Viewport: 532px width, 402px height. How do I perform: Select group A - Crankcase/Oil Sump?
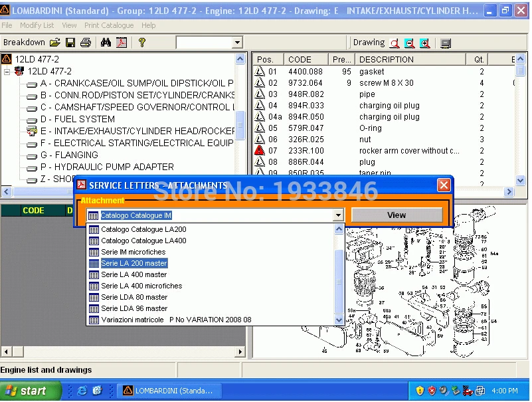[137, 83]
